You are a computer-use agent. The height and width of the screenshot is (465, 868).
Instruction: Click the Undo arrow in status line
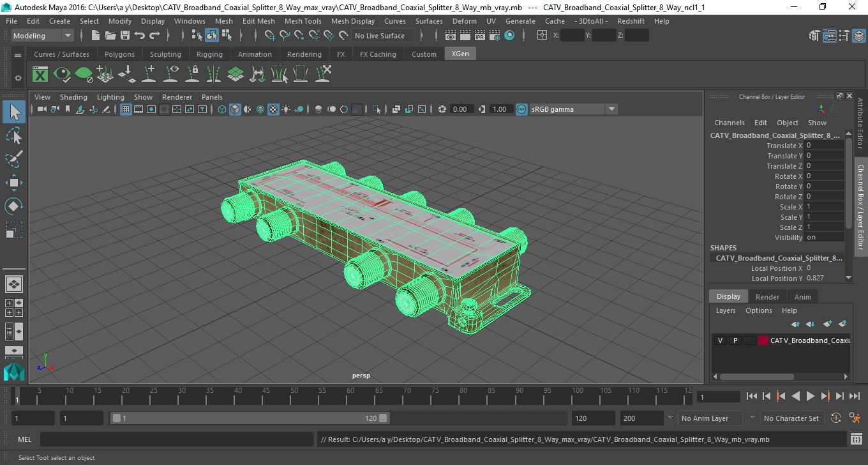pyautogui.click(x=140, y=36)
